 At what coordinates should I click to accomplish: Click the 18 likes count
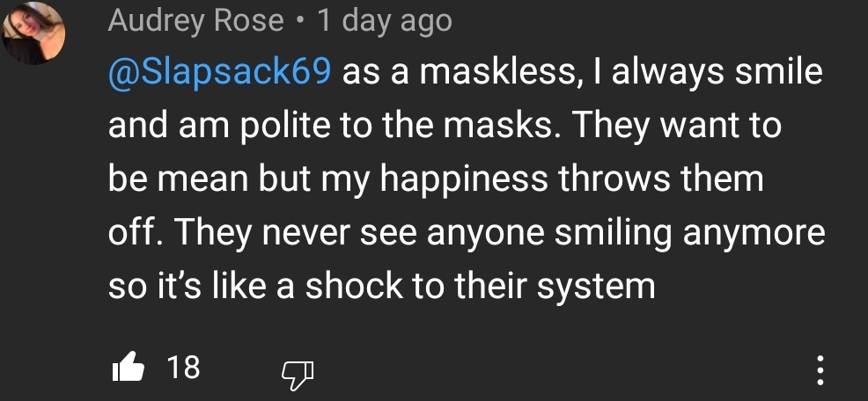183,368
